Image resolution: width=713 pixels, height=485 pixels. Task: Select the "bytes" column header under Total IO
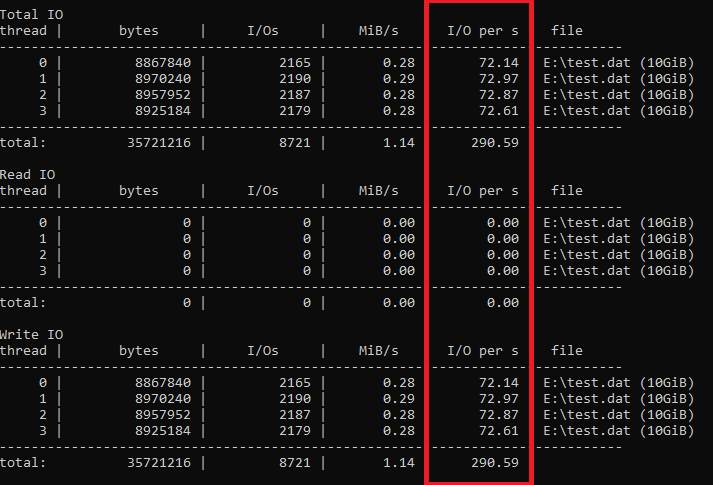139,31
